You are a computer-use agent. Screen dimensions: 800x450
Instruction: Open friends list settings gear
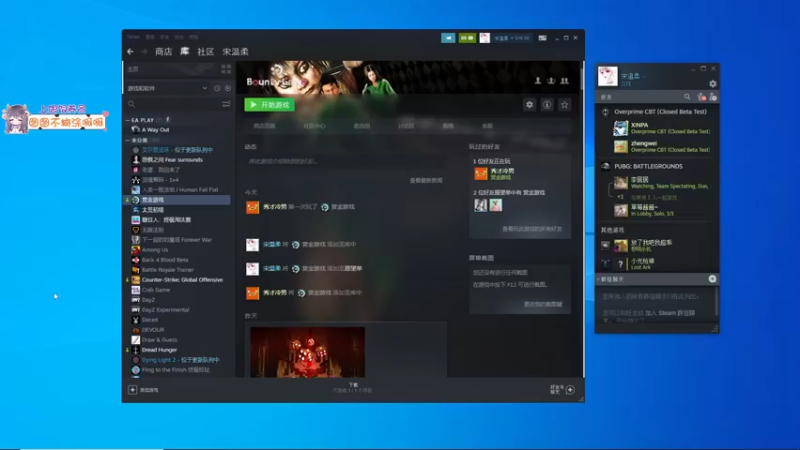713,84
